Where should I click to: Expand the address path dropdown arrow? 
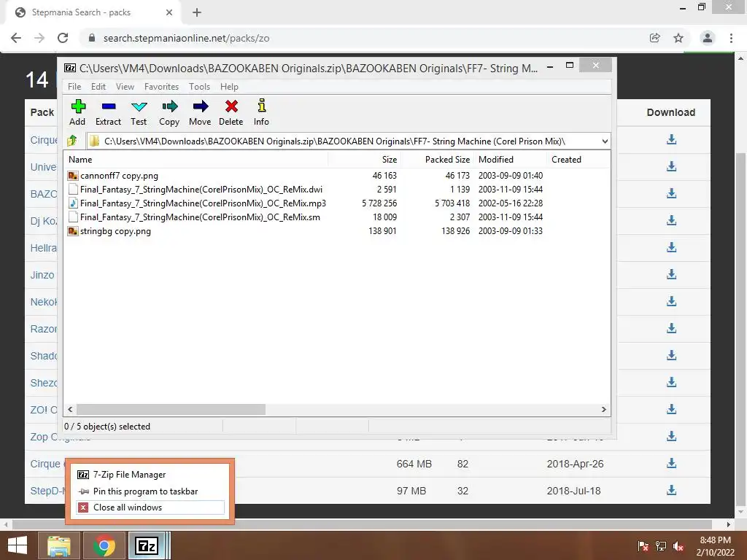(x=605, y=141)
